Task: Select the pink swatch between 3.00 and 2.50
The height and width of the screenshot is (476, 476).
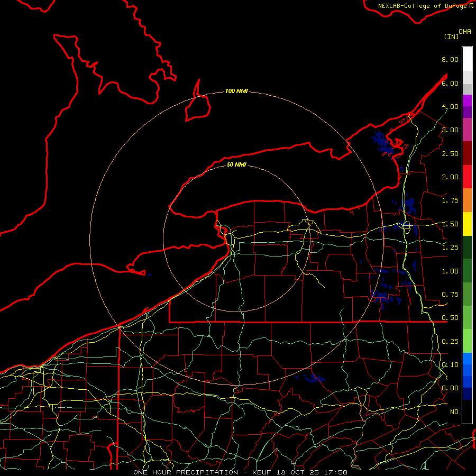Action: click(467, 130)
